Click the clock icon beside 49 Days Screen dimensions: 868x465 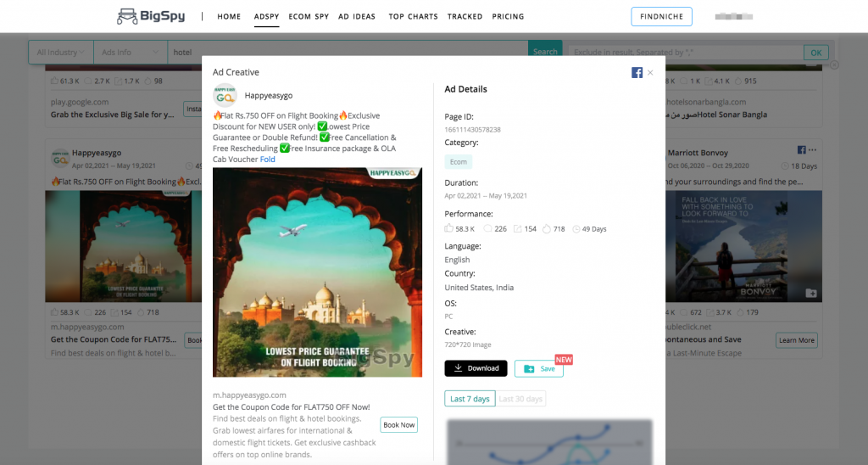pyautogui.click(x=576, y=229)
